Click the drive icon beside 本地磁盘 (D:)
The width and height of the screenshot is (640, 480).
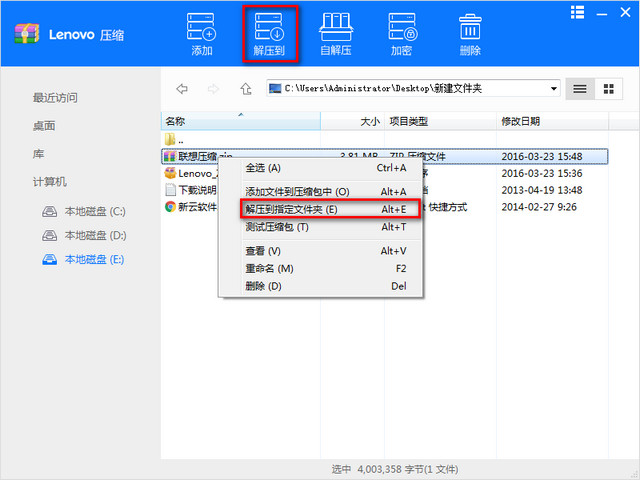pos(50,236)
